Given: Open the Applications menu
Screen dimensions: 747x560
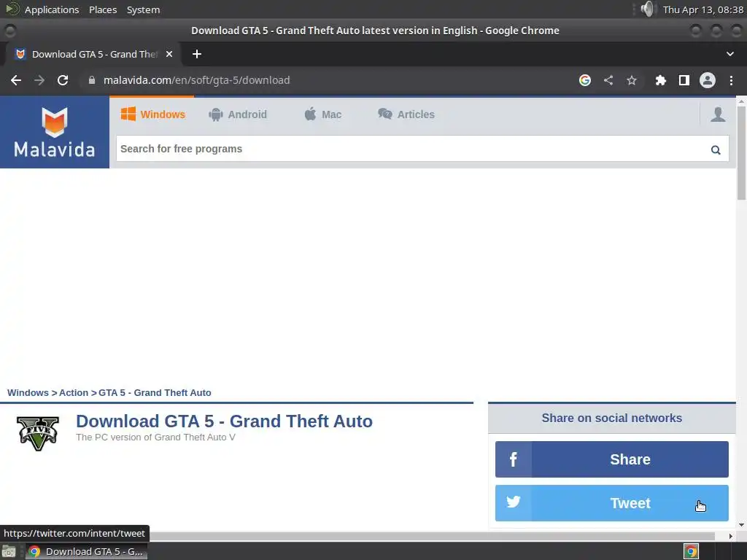Looking at the screenshot, I should (x=52, y=9).
